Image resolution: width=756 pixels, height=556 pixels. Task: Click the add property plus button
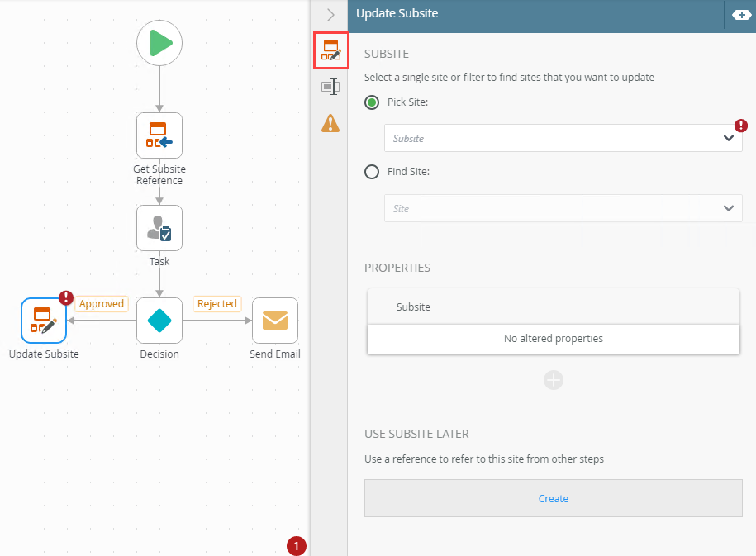(554, 380)
